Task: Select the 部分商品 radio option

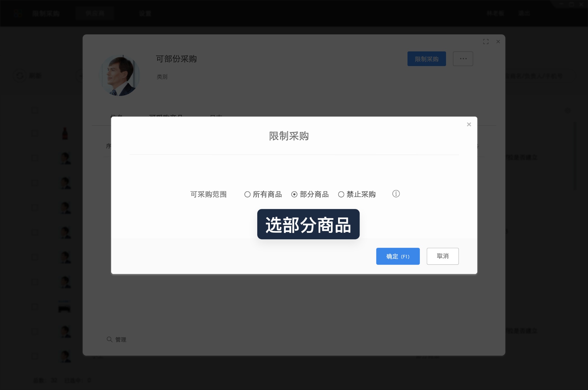Action: coord(294,194)
